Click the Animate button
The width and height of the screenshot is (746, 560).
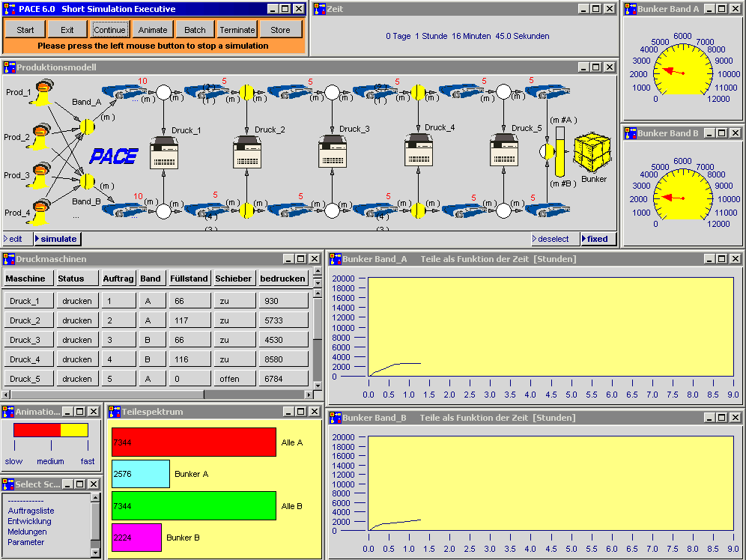tap(153, 30)
